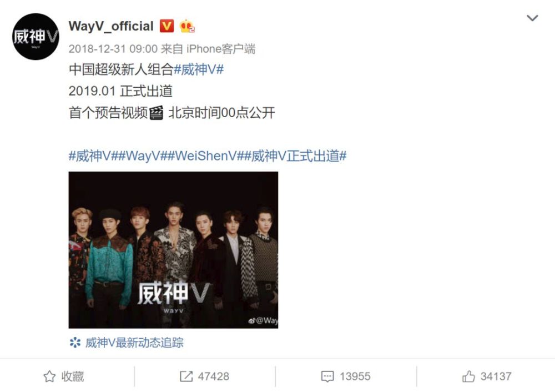Click the crown membership badge
This screenshot has height=392, width=555.
(187, 26)
